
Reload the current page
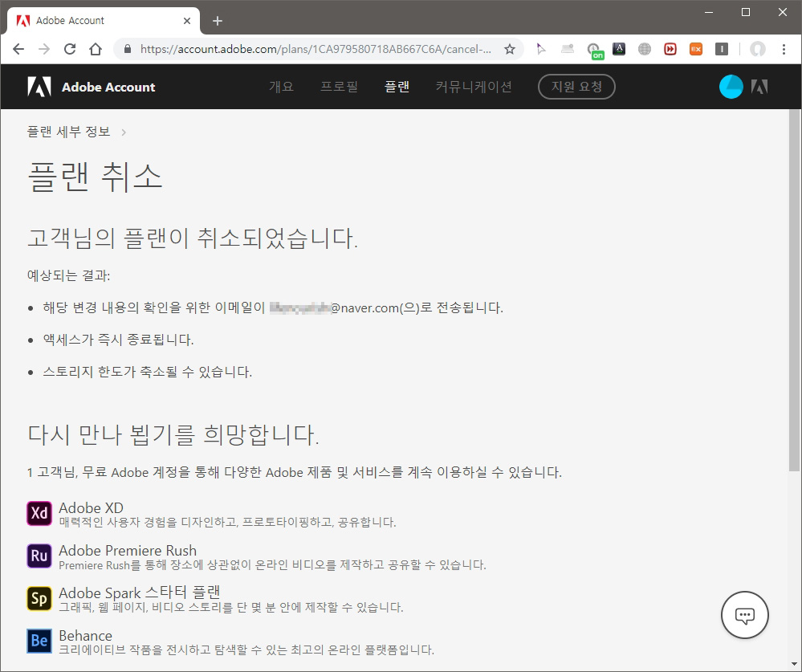pyautogui.click(x=70, y=49)
